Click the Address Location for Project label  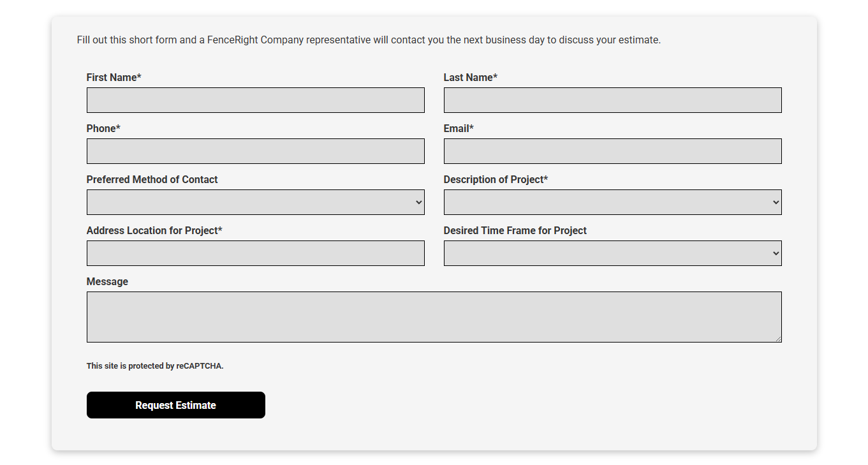pyautogui.click(x=154, y=230)
